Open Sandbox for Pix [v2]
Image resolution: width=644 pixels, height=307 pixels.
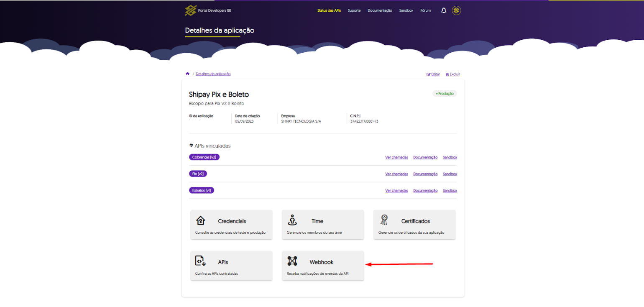[x=450, y=174]
